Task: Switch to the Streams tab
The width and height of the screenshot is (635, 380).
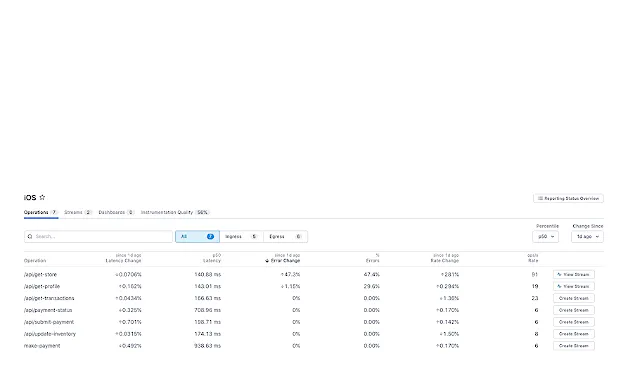Action: tap(78, 212)
